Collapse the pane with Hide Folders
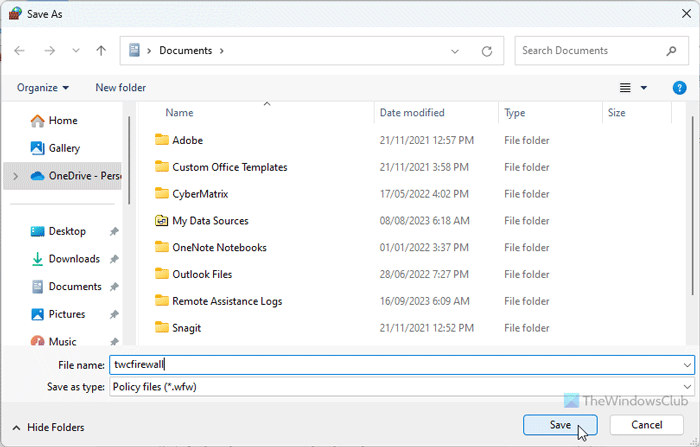 [x=46, y=427]
